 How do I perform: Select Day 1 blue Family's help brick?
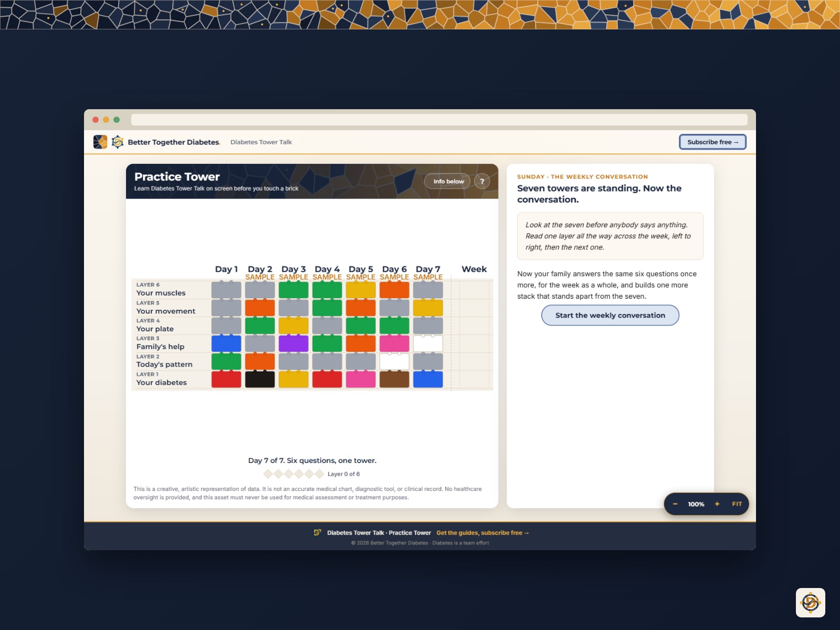(x=226, y=343)
